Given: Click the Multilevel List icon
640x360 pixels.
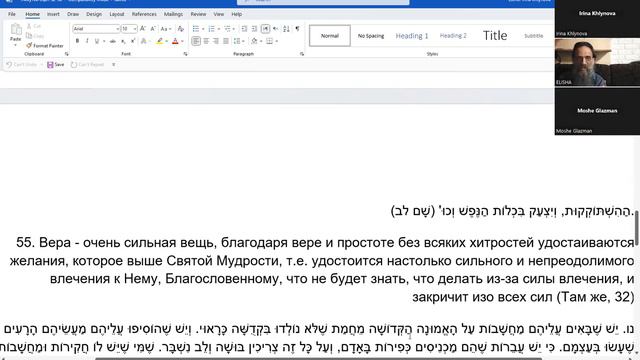Looking at the screenshot, I should point(227,29).
